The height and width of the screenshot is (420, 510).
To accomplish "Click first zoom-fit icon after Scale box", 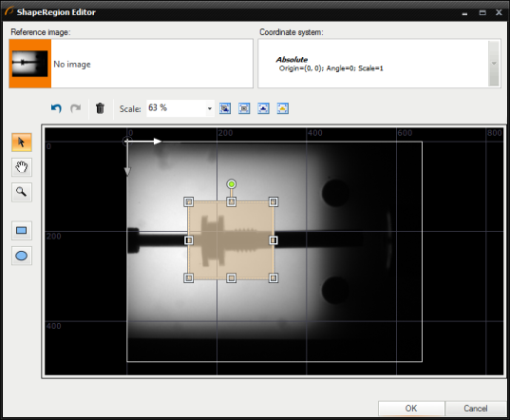I will [x=225, y=108].
